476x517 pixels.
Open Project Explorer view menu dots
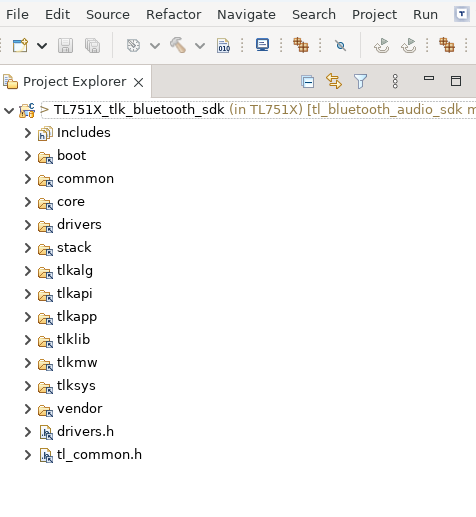pos(395,81)
